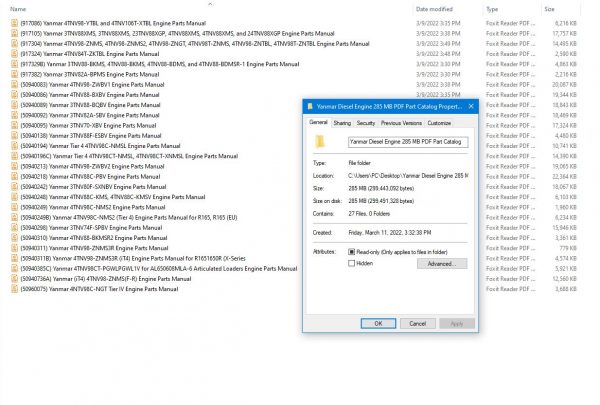Select file "(50940385C) Yanmar 4TNV98CT-PGWLPGWL1V" Articulated Loaders manual
The height and width of the screenshot is (405, 600).
click(159, 269)
